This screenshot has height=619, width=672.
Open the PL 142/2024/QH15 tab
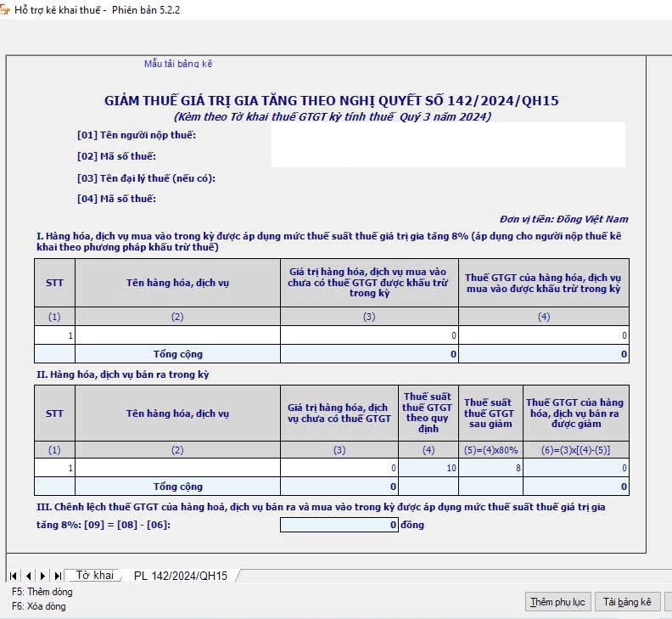(181, 576)
